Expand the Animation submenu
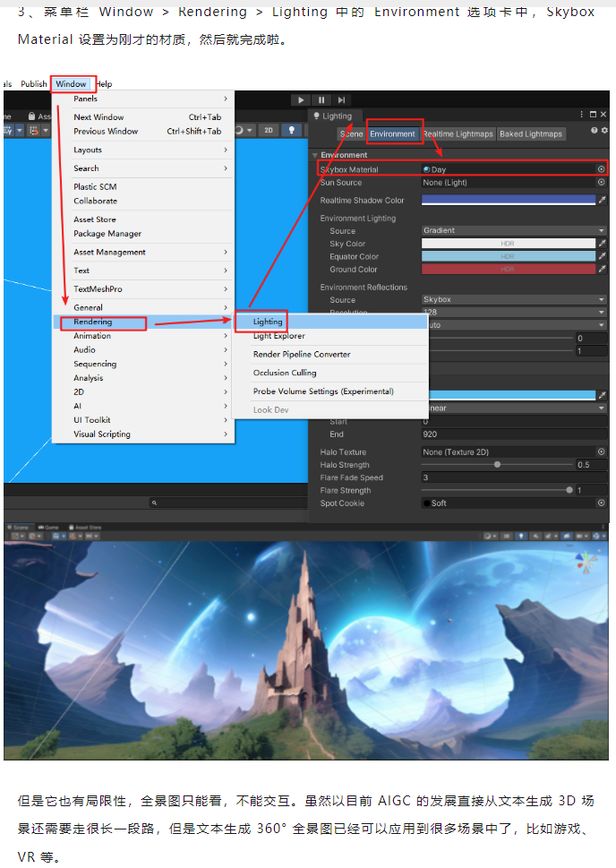This screenshot has width=616, height=868. tap(143, 336)
